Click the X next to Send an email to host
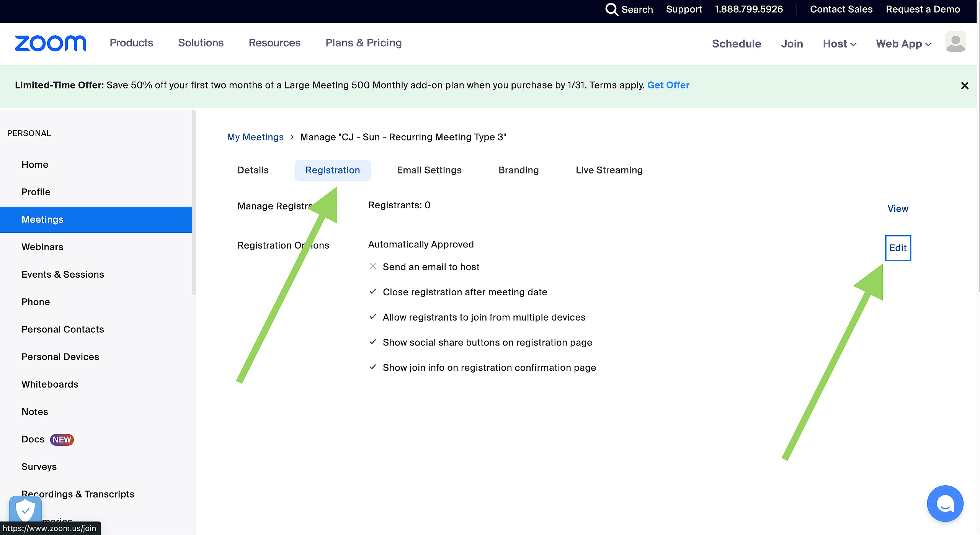 coord(373,266)
